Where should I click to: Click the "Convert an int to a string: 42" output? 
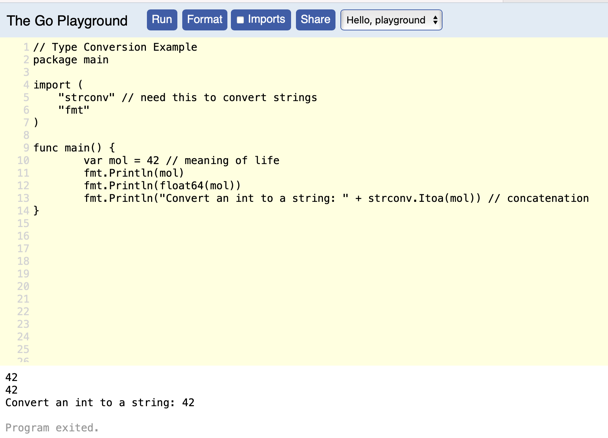(100, 403)
